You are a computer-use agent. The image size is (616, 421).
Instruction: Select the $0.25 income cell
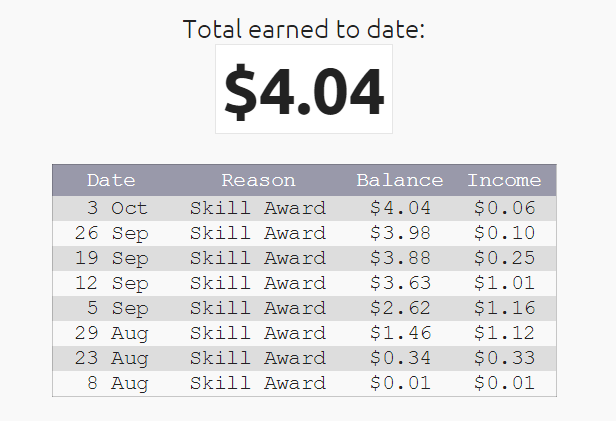click(504, 258)
